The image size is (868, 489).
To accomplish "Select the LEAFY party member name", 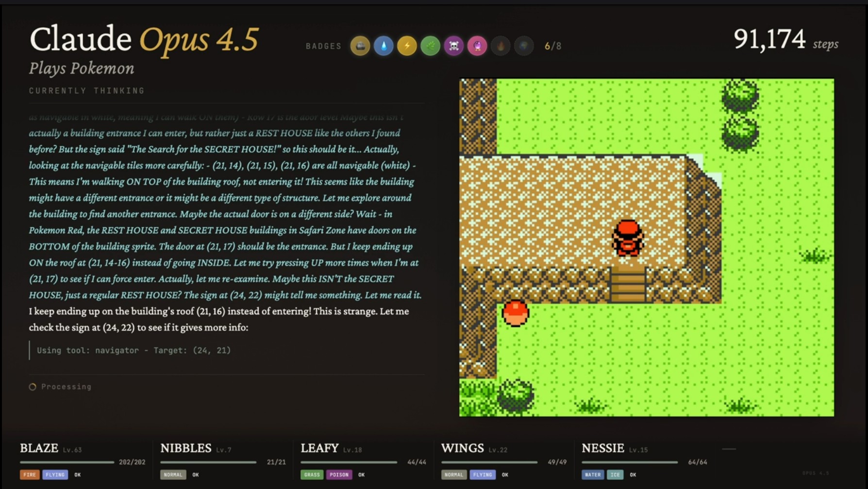I will [x=319, y=448].
